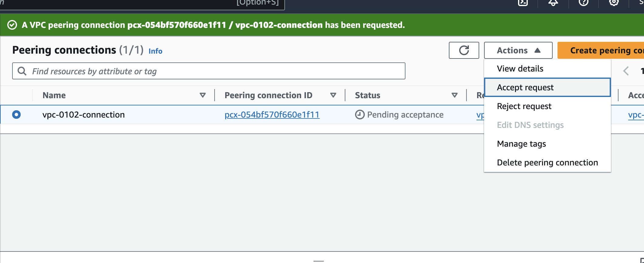Click the search magnifier icon in filter box
This screenshot has width=644, height=263.
pos(22,71)
